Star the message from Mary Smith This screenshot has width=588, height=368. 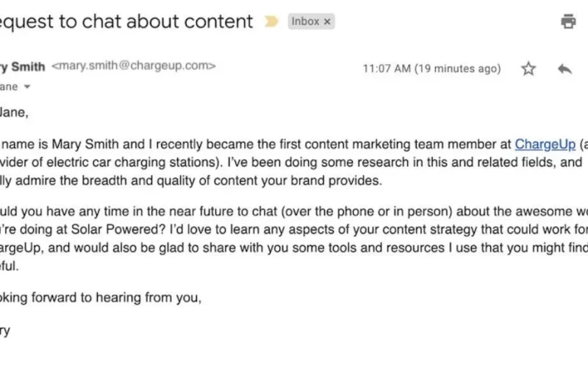(x=528, y=68)
